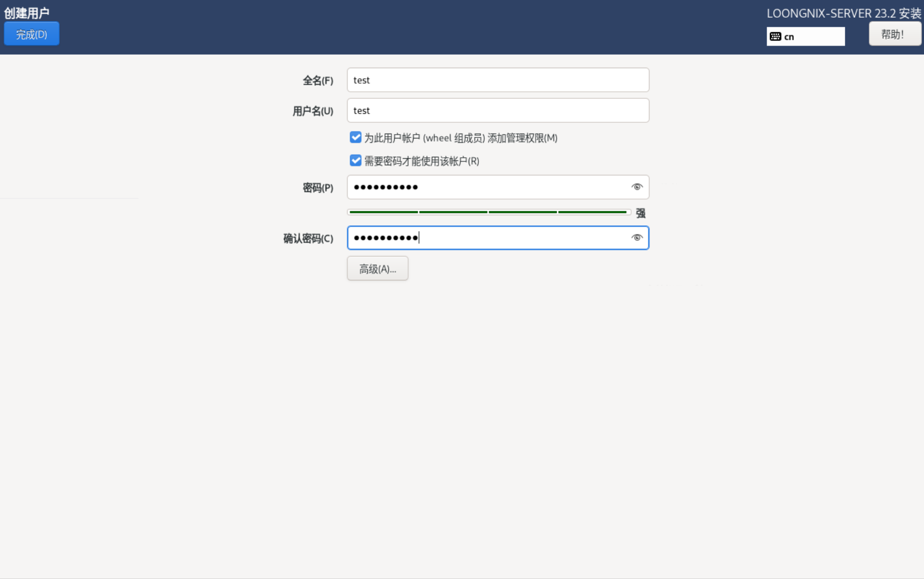Click the 强 strength indicator label
The height and width of the screenshot is (579, 924).
point(640,213)
